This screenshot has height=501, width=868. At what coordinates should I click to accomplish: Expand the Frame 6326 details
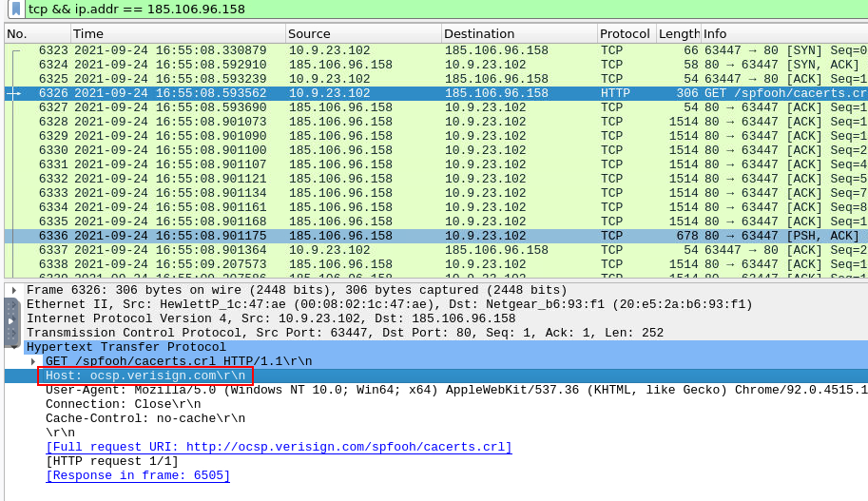pyautogui.click(x=14, y=290)
